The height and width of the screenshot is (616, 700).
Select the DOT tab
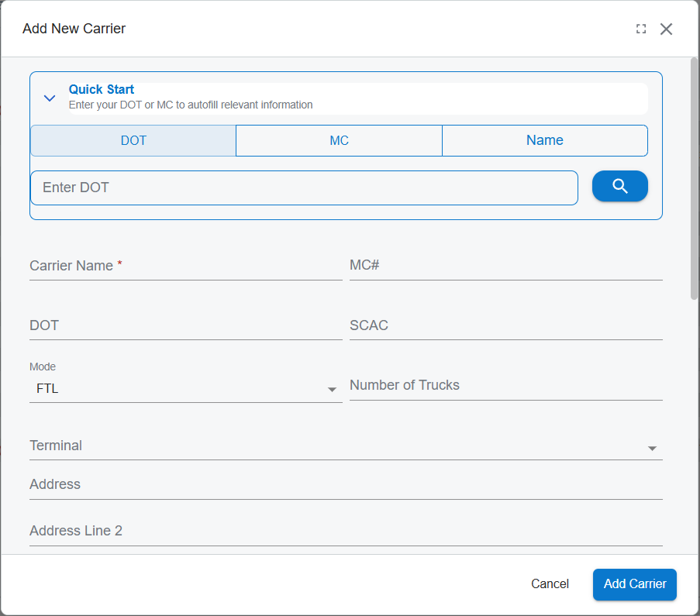point(133,140)
